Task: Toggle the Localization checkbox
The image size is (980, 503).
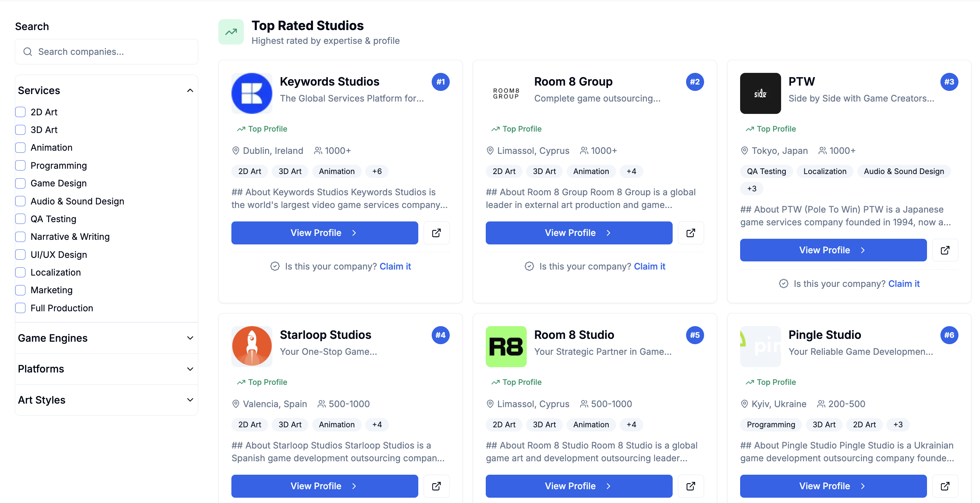Action: [20, 272]
